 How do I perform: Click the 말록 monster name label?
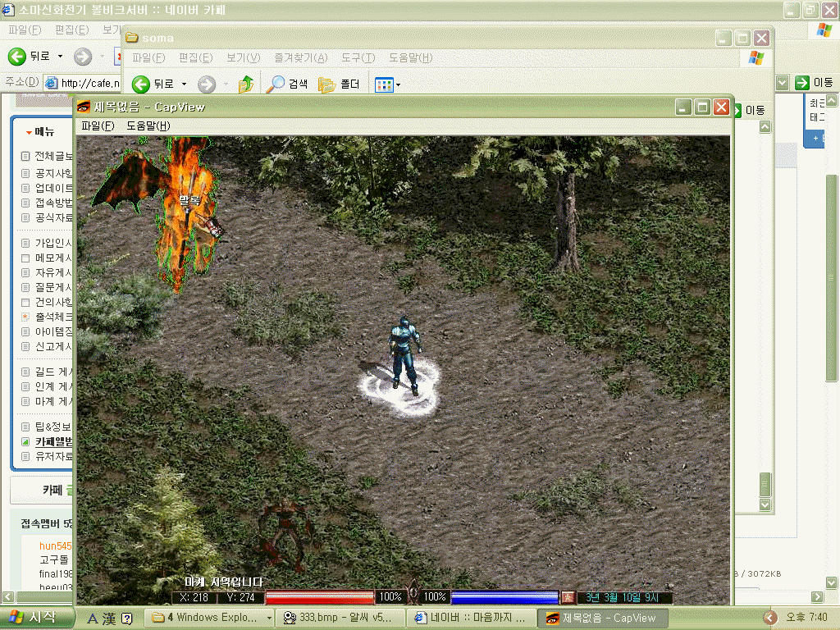[x=189, y=201]
